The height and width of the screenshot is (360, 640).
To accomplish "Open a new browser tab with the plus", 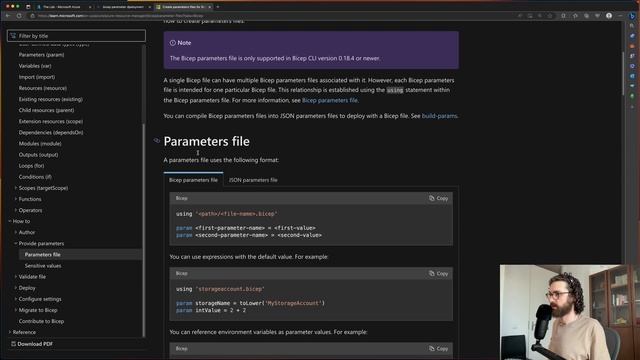I will (218, 7).
